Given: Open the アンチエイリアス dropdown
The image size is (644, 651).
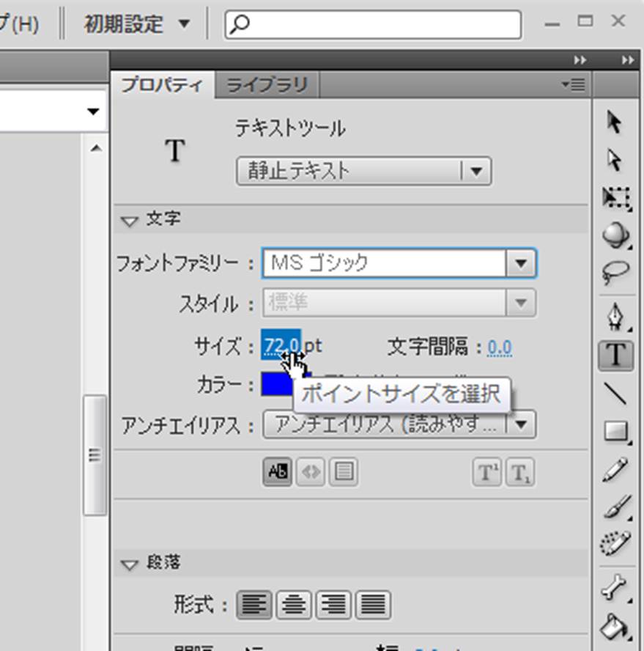Looking at the screenshot, I should coord(521,424).
